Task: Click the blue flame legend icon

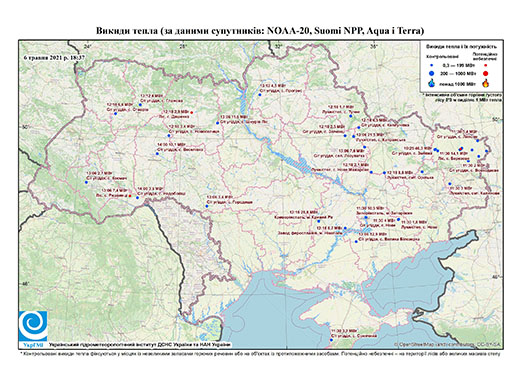Action: (x=432, y=83)
